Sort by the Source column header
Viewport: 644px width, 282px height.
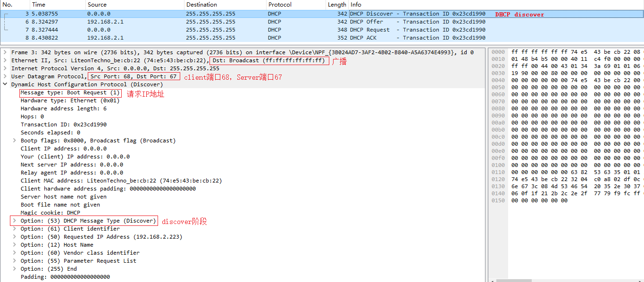(135, 4)
